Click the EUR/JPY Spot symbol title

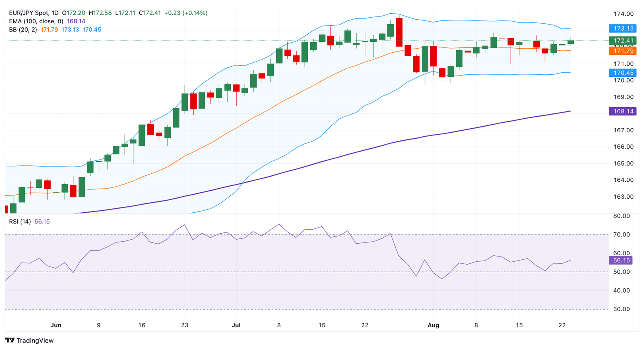30,13
